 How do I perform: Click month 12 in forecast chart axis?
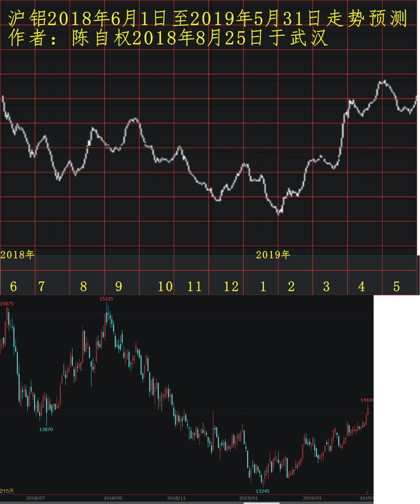[x=231, y=287]
